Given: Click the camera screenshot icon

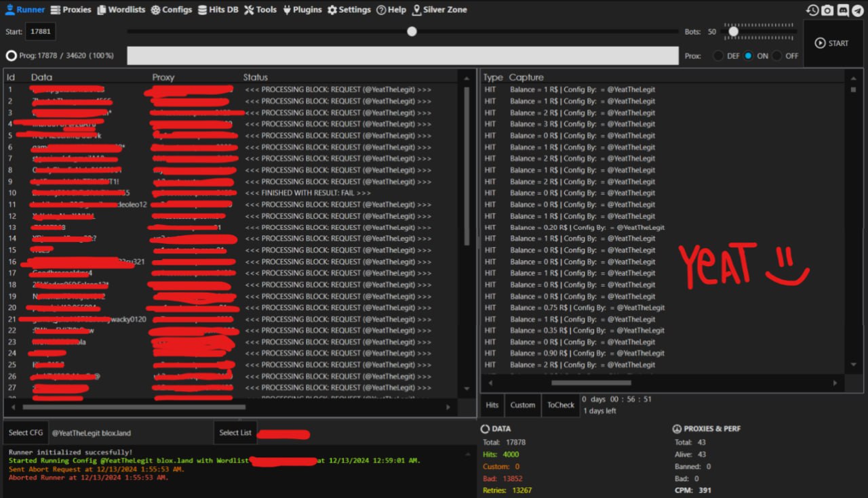Looking at the screenshot, I should pos(827,10).
